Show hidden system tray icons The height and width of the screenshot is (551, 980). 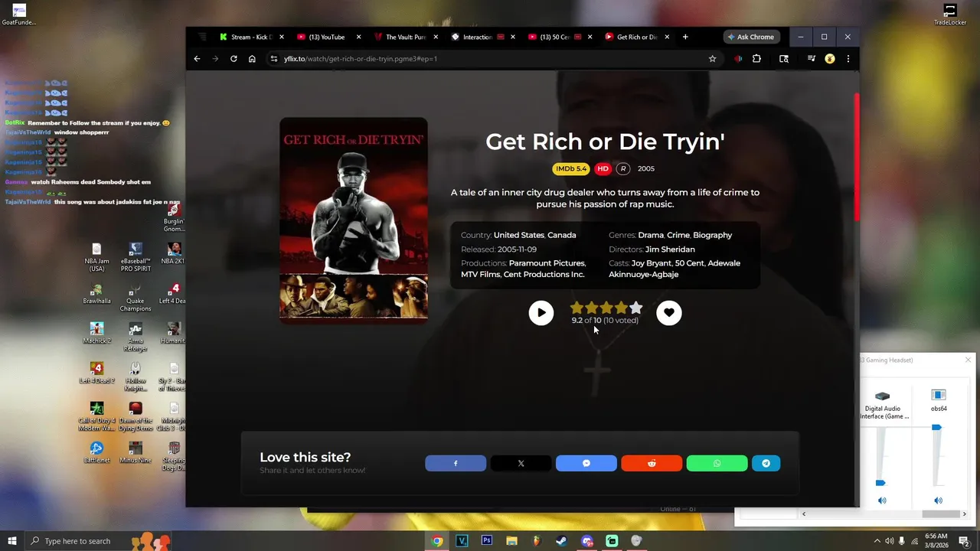click(x=877, y=541)
